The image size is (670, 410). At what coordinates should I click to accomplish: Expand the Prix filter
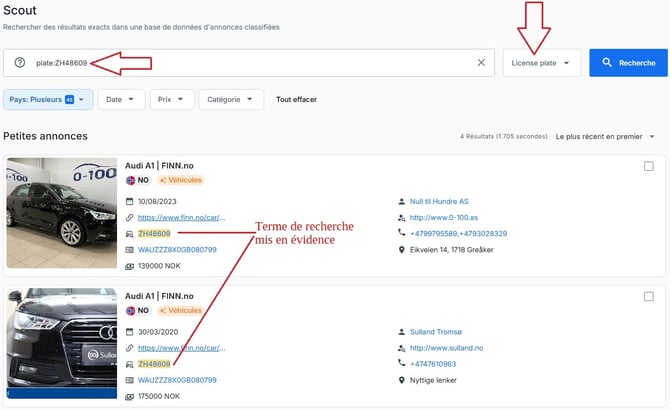[x=172, y=100]
